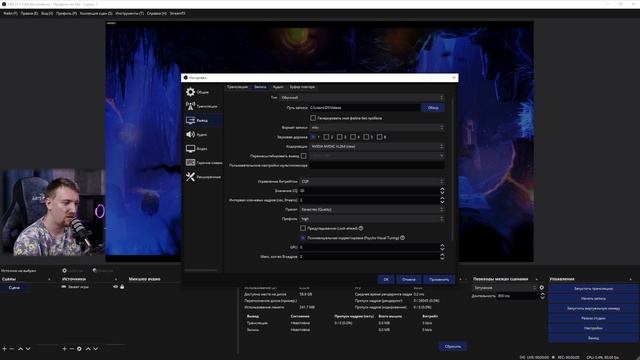This screenshot has height=360, width=640.
Task: Toggle visibility of game capture source
Action: click(116, 287)
